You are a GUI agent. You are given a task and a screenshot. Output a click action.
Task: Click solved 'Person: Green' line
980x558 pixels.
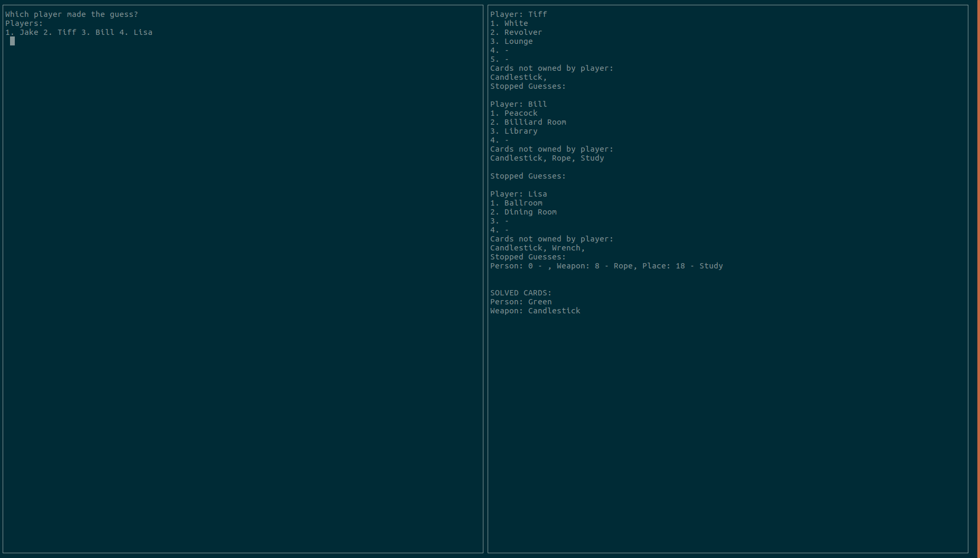point(521,302)
